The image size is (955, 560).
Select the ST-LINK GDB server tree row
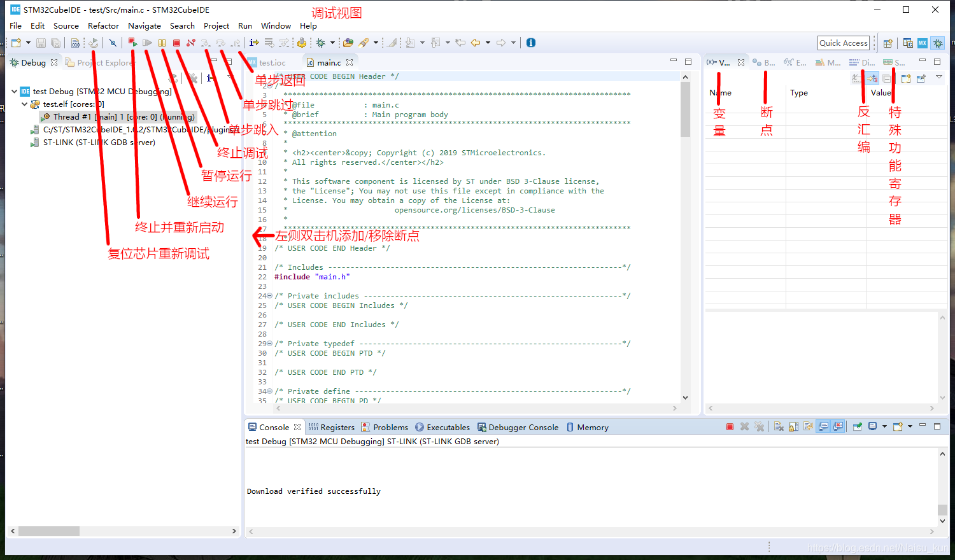coord(94,143)
